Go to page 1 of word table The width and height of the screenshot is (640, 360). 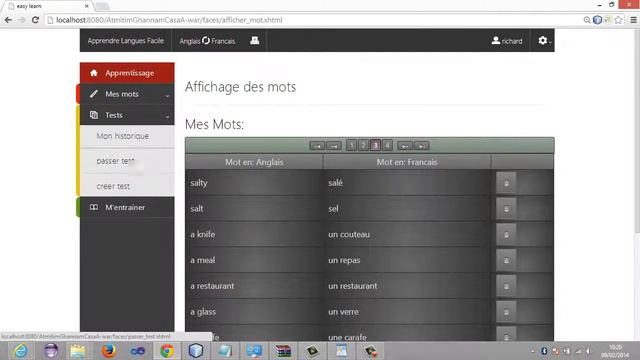[x=351, y=145]
